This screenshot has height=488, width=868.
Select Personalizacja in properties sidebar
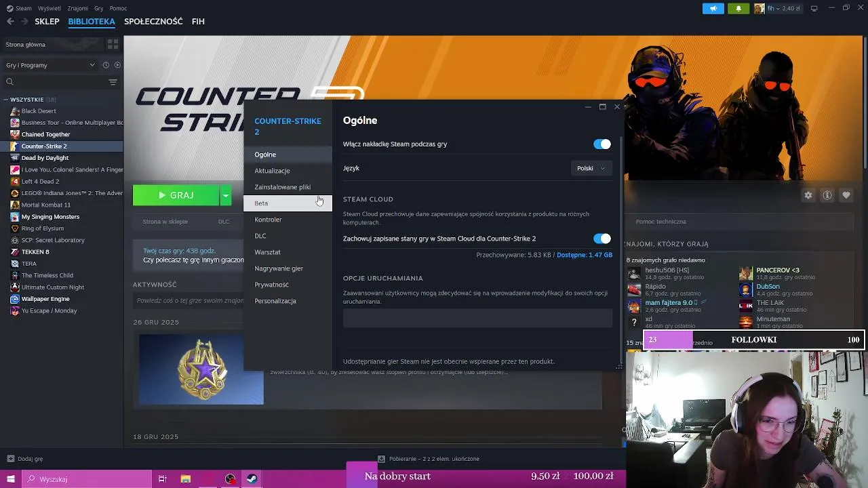tap(288, 301)
